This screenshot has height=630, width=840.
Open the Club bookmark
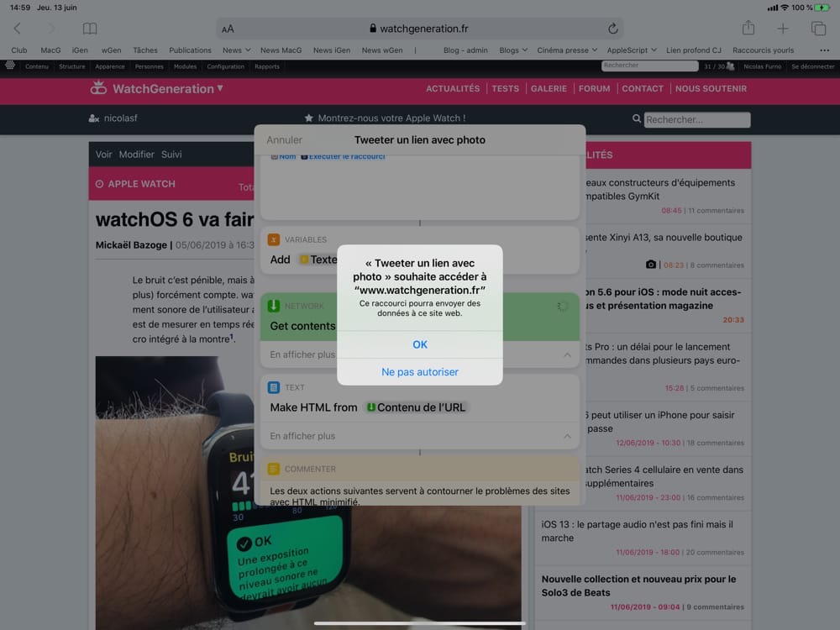tap(18, 50)
